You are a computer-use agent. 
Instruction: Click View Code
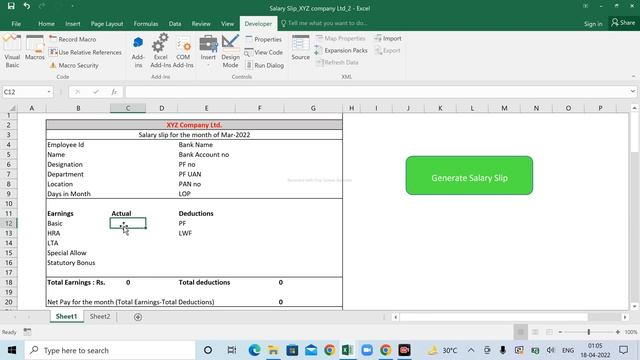tap(264, 52)
